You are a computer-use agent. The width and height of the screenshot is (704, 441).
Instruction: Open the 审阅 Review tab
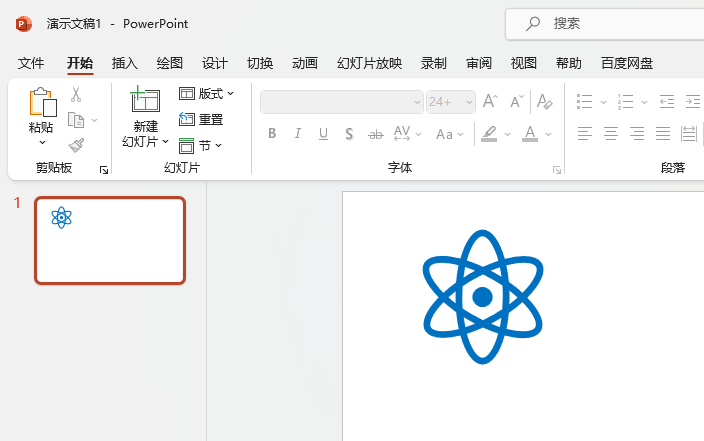pyautogui.click(x=479, y=63)
